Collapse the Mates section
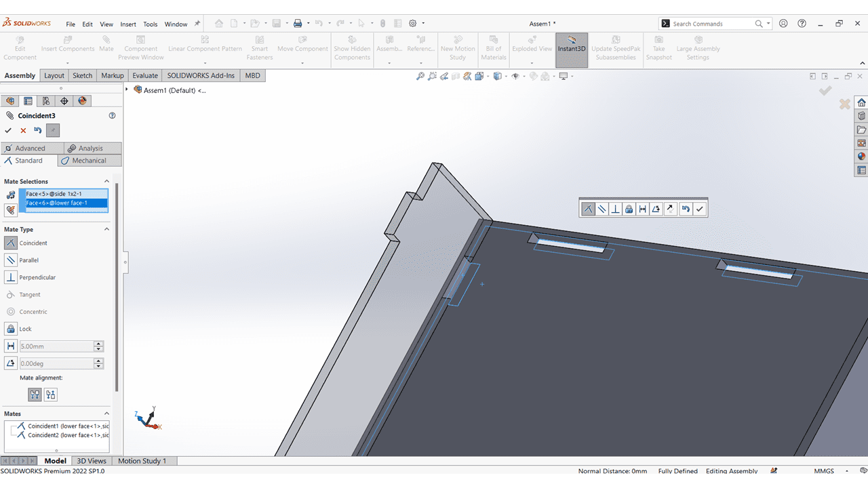Viewport: 868px width, 488px height. pos(106,413)
